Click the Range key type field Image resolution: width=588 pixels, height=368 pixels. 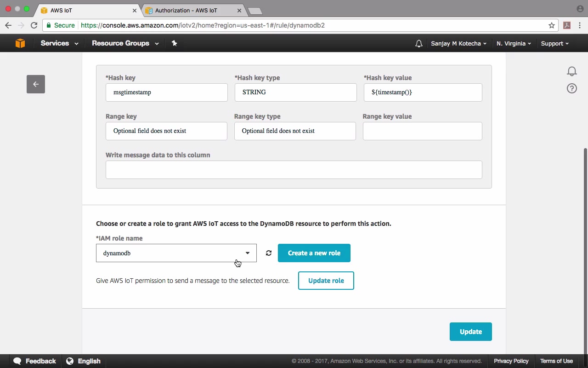coord(295,131)
